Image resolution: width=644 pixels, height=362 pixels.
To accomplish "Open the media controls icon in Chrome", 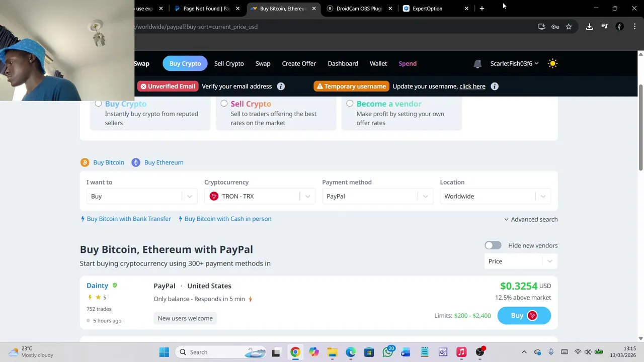I will pos(605,27).
